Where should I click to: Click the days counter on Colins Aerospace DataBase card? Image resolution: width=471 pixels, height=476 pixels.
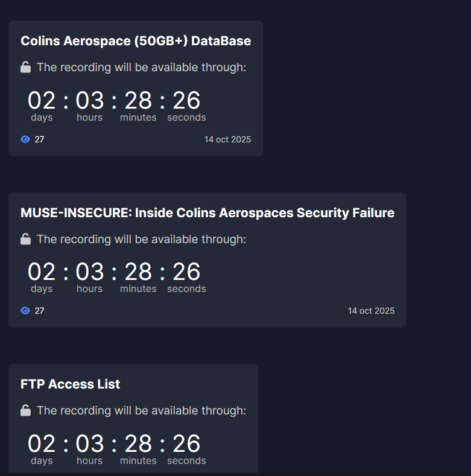coord(42,101)
